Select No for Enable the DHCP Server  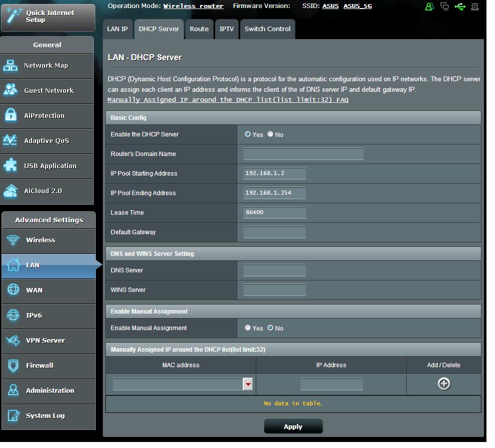[x=271, y=134]
